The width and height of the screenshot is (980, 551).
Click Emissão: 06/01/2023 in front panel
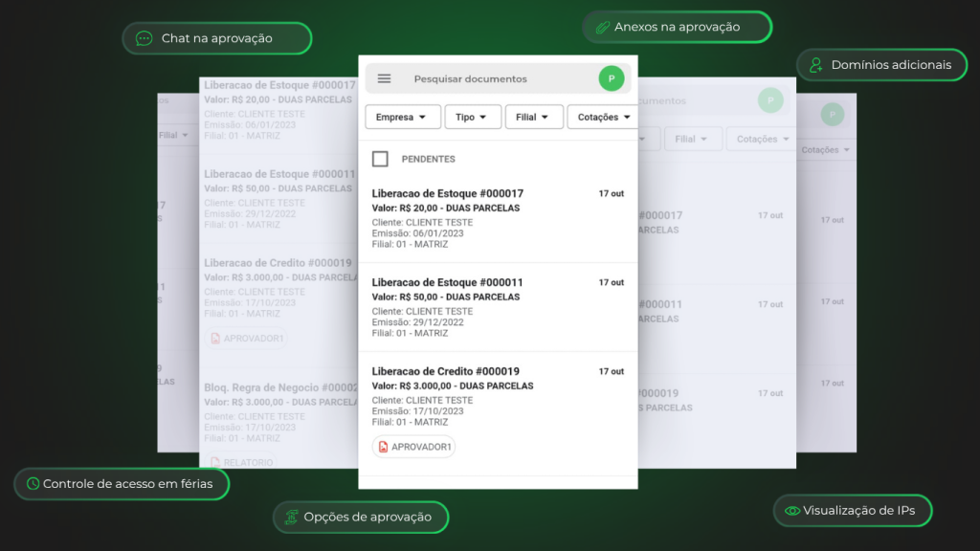[417, 233]
